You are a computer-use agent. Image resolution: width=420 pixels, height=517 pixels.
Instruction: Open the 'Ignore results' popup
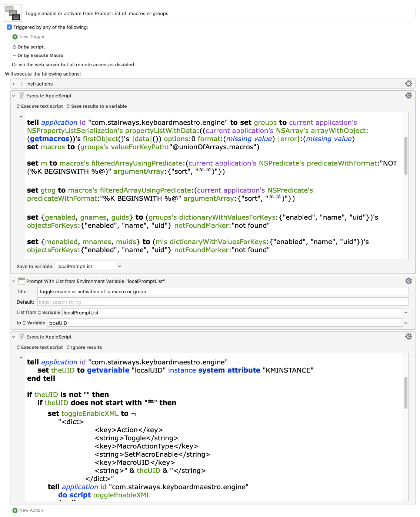(84, 347)
